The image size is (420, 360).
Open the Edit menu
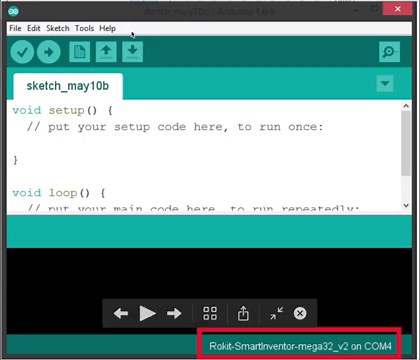click(x=34, y=28)
